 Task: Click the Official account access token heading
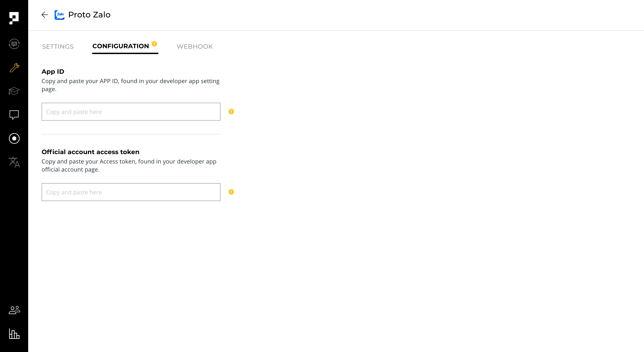(x=91, y=152)
